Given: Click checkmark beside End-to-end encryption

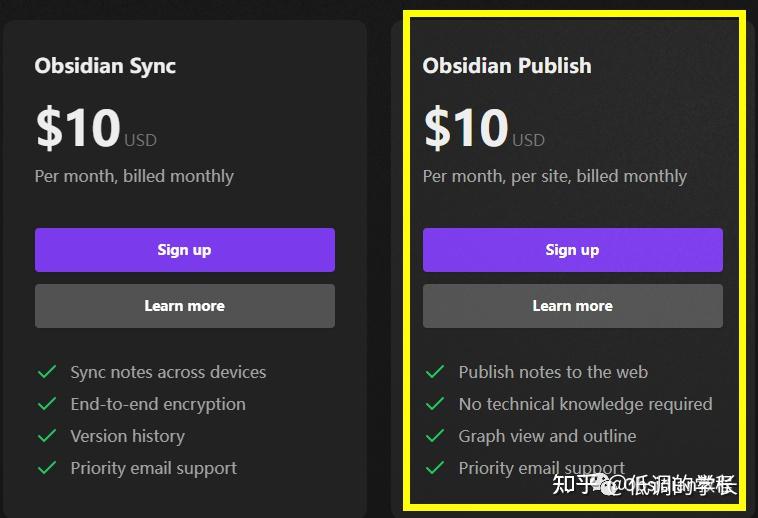Looking at the screenshot, I should [46, 404].
